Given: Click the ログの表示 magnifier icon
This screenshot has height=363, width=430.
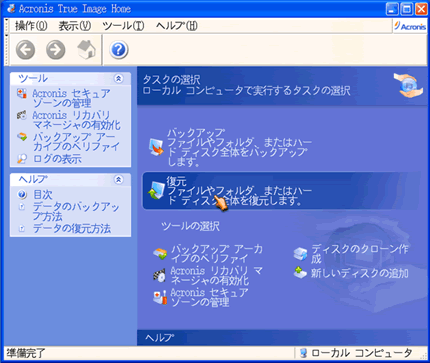Looking at the screenshot, I should (22, 159).
